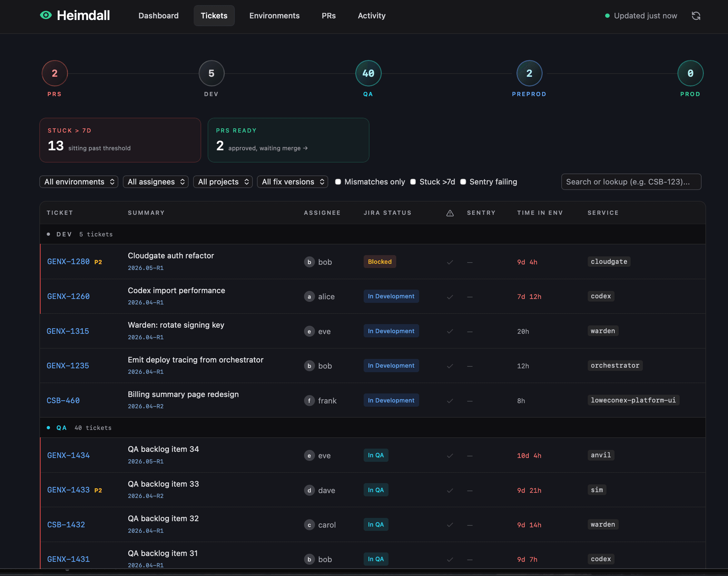Open the Activity tab
Screen dimensions: 728x576
pyautogui.click(x=371, y=15)
